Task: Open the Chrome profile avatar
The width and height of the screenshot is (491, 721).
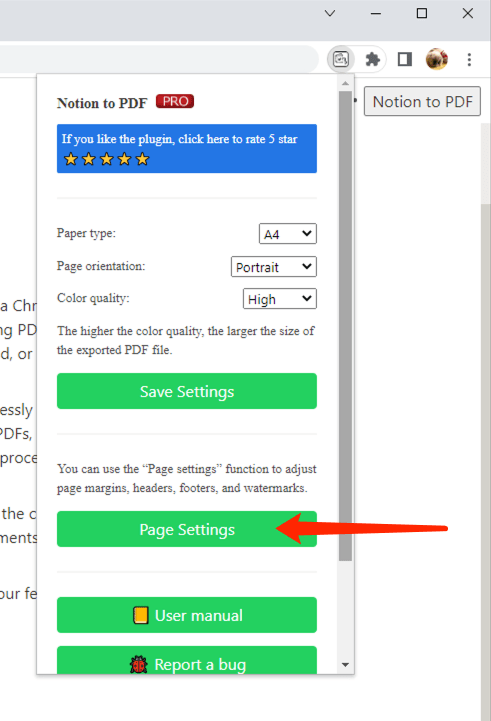Action: pyautogui.click(x=437, y=59)
